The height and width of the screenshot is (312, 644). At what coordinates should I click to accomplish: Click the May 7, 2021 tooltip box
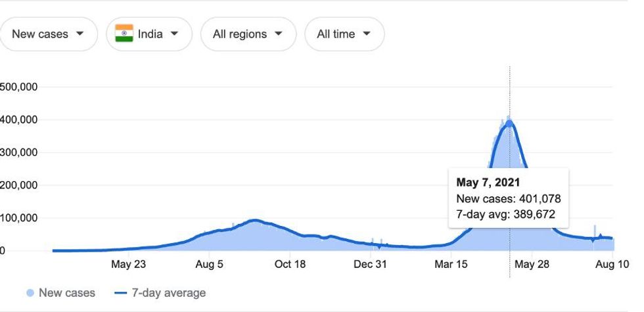(x=508, y=198)
